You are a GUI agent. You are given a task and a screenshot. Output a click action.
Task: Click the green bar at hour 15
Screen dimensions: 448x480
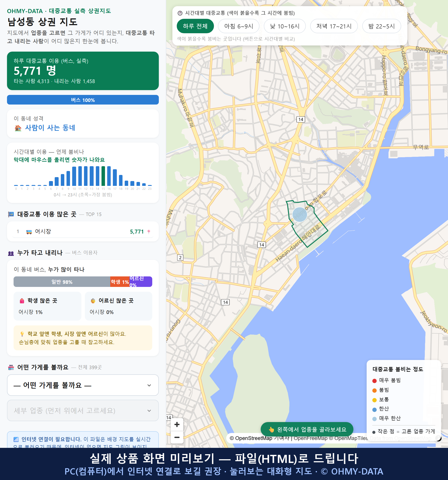[103, 176]
